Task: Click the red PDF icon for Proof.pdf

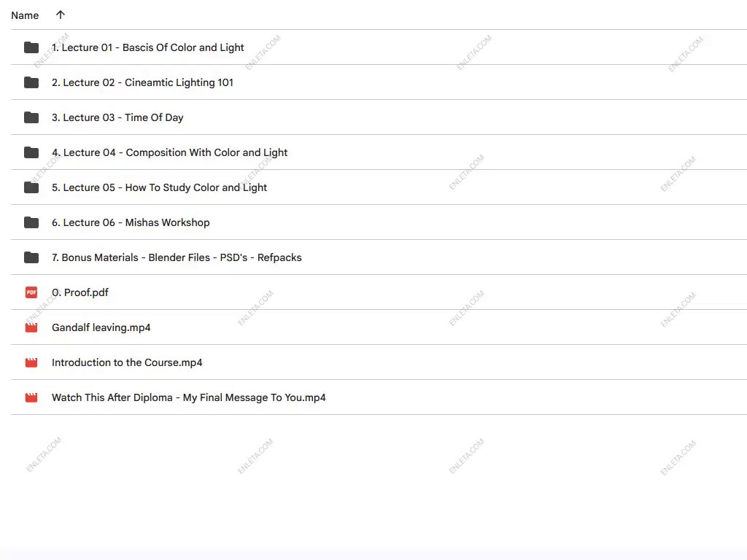Action: pyautogui.click(x=31, y=292)
